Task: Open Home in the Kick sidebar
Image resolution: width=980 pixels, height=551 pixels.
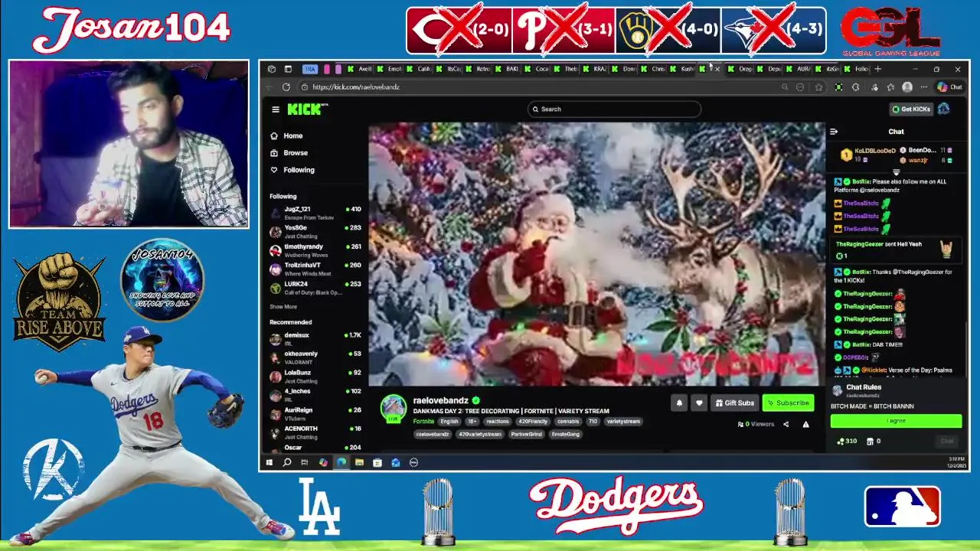Action: click(x=286, y=136)
